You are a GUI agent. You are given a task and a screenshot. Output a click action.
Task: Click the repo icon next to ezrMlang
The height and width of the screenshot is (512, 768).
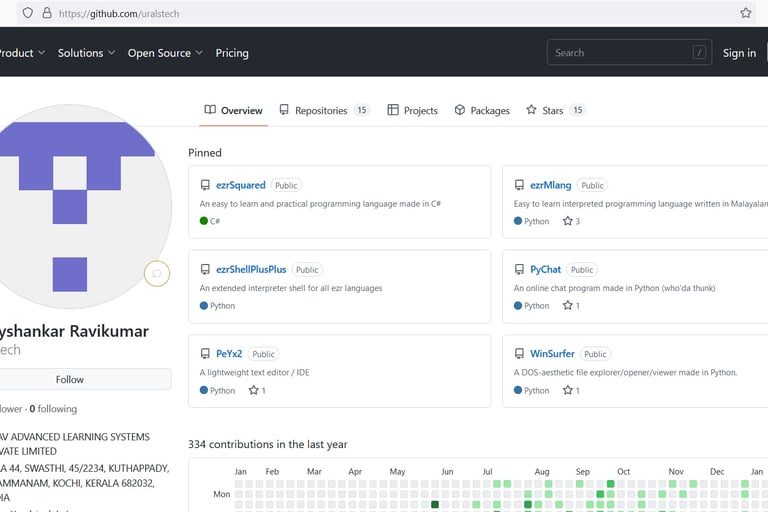click(519, 185)
